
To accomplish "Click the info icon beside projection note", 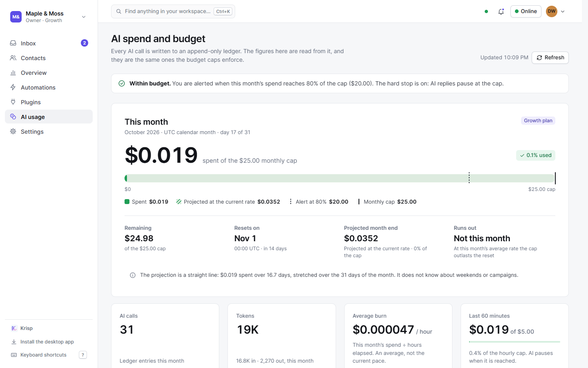I will 133,275.
